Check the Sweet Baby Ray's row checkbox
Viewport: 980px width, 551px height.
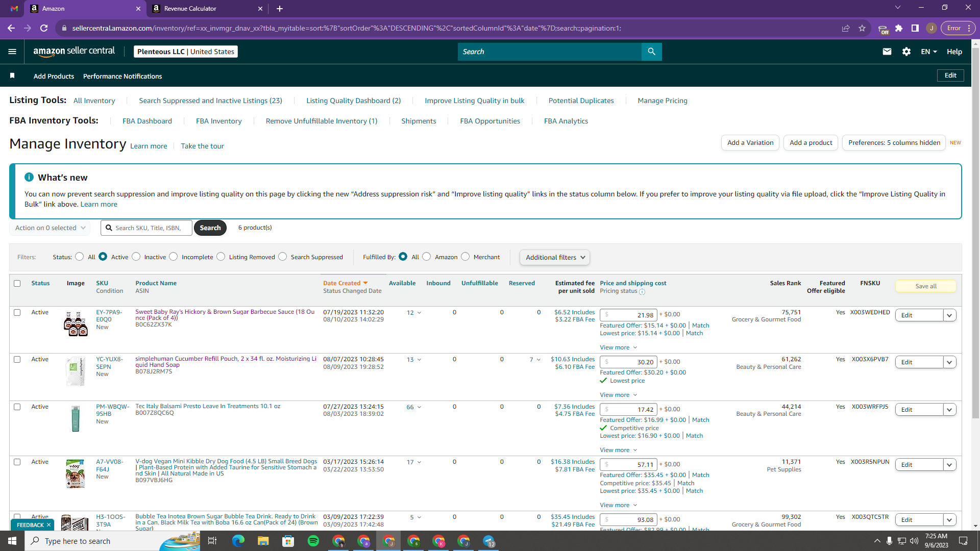(x=17, y=313)
